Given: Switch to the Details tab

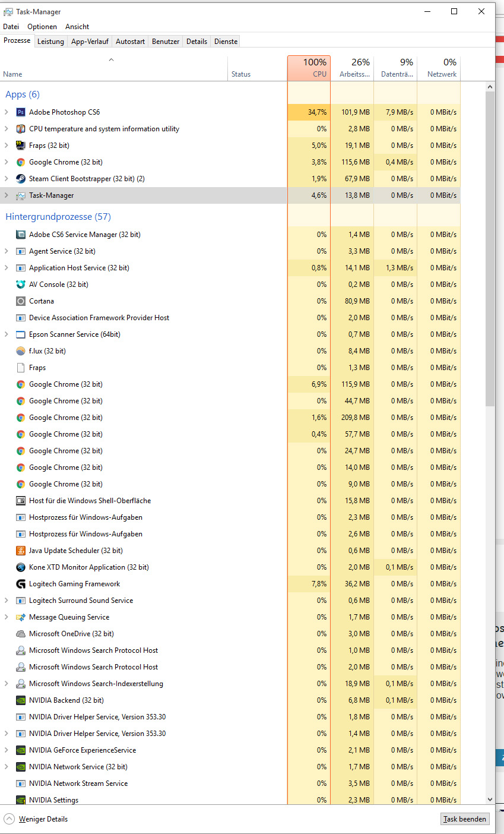Looking at the screenshot, I should 196,42.
